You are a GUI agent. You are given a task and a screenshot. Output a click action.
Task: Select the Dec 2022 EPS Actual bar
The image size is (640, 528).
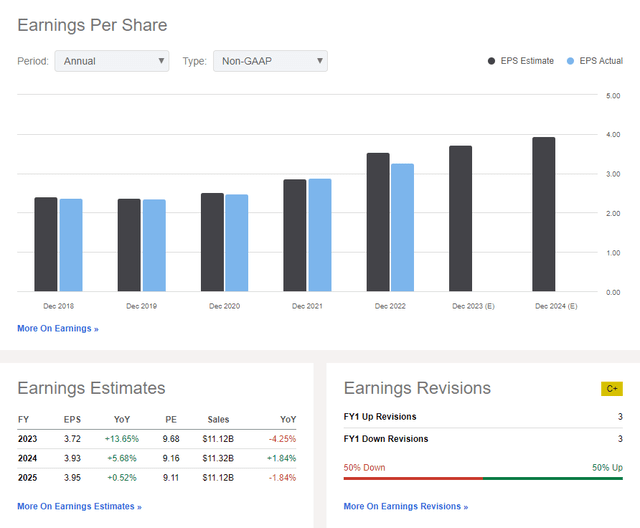coord(401,228)
